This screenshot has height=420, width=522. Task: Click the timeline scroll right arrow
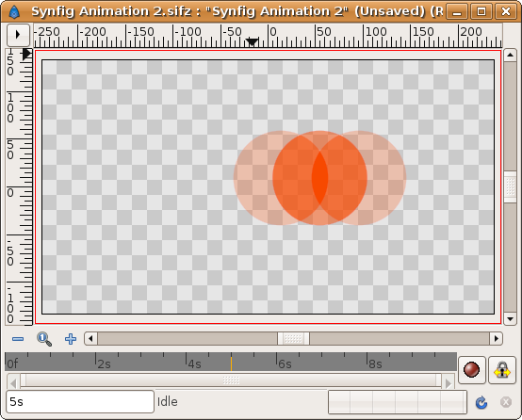tap(449, 381)
